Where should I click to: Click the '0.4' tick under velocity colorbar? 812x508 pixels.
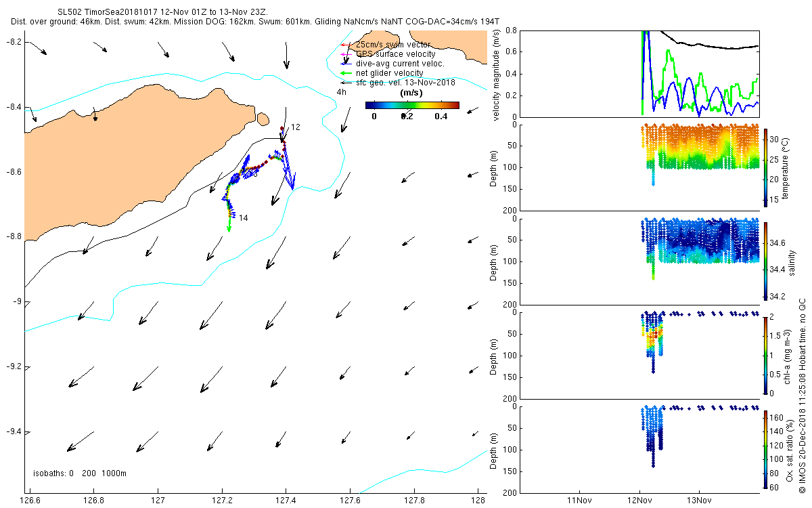click(441, 116)
